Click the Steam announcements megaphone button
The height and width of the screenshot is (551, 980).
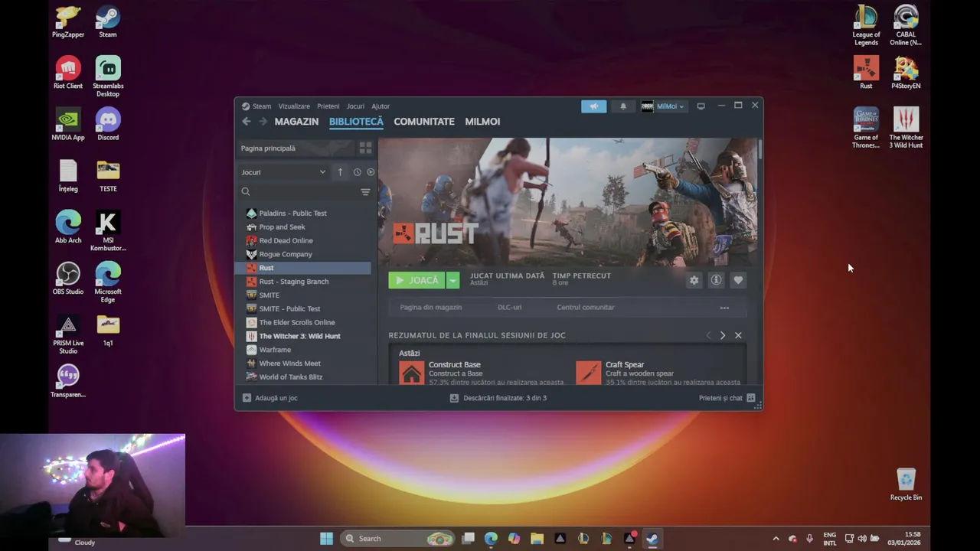click(x=593, y=106)
